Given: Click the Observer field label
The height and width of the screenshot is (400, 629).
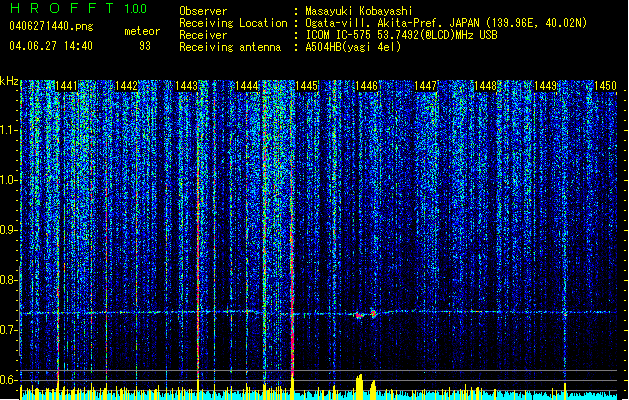Looking at the screenshot, I should pyautogui.click(x=203, y=11).
